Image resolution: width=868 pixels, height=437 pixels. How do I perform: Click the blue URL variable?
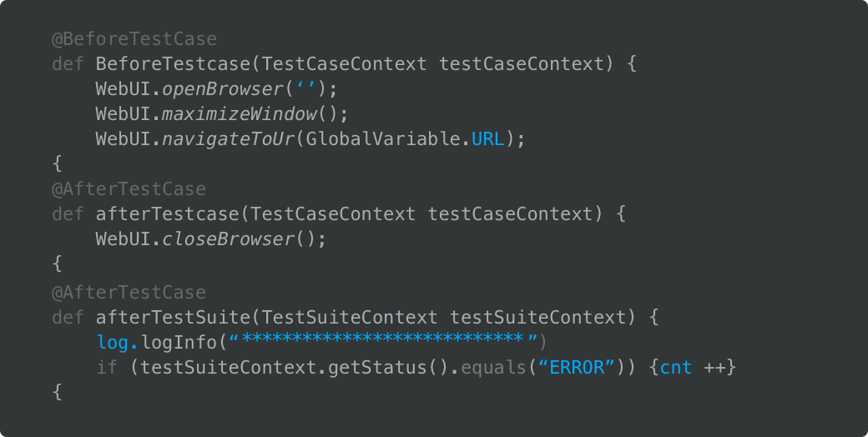pyautogui.click(x=487, y=138)
